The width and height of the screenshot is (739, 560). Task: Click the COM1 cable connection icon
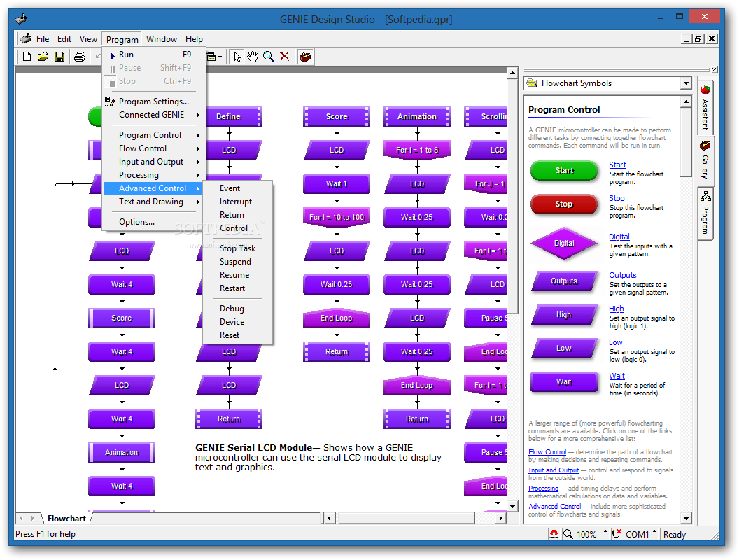pyautogui.click(x=617, y=533)
